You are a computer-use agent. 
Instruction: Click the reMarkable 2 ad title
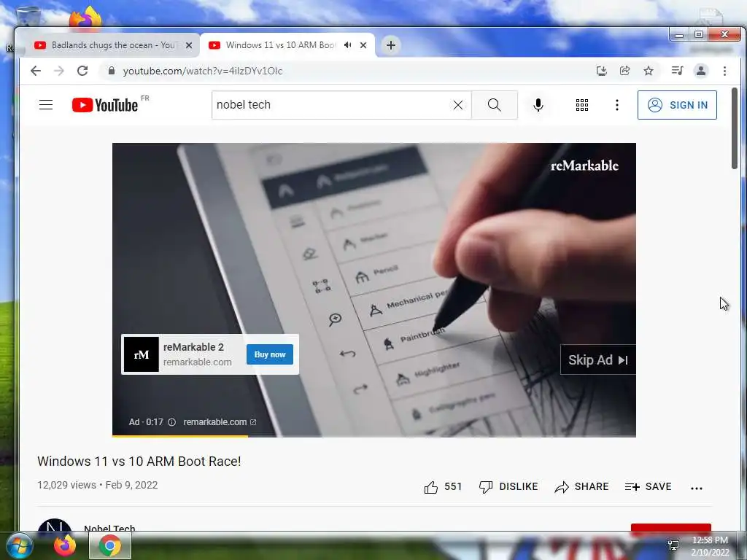click(x=193, y=347)
